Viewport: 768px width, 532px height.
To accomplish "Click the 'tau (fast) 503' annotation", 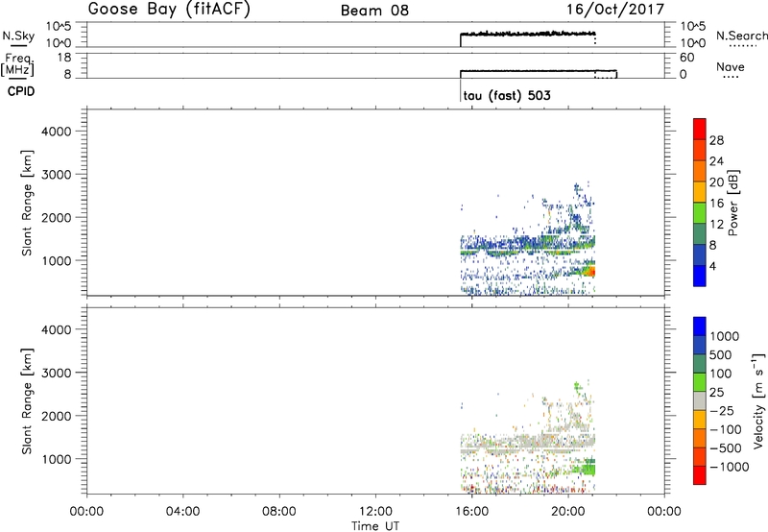I will click(x=507, y=95).
